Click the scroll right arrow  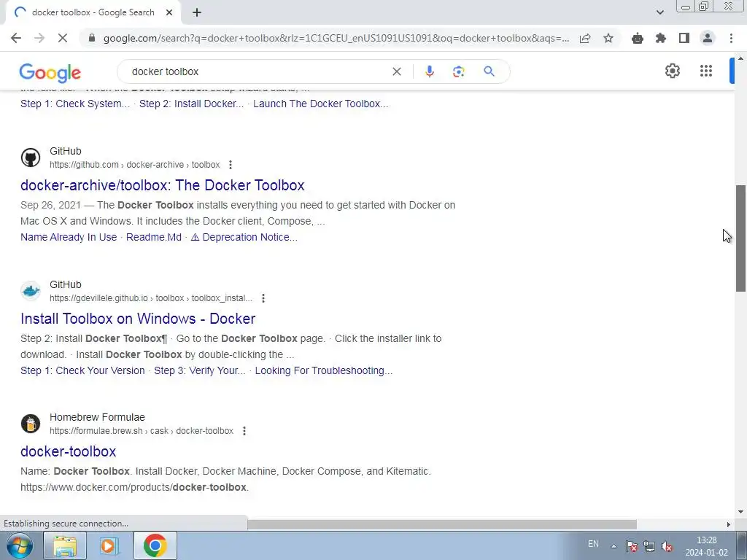729,524
